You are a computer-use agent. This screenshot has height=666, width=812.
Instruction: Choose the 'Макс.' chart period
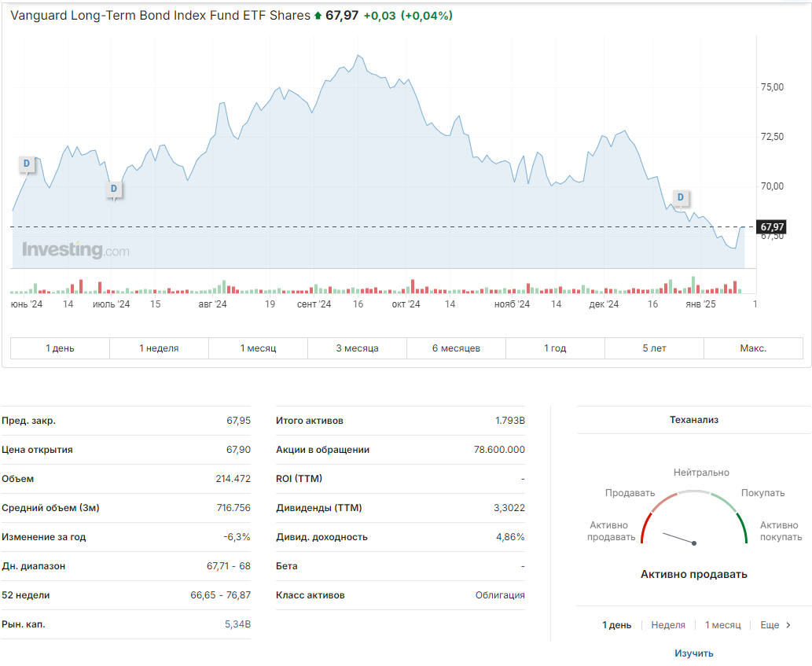click(753, 348)
